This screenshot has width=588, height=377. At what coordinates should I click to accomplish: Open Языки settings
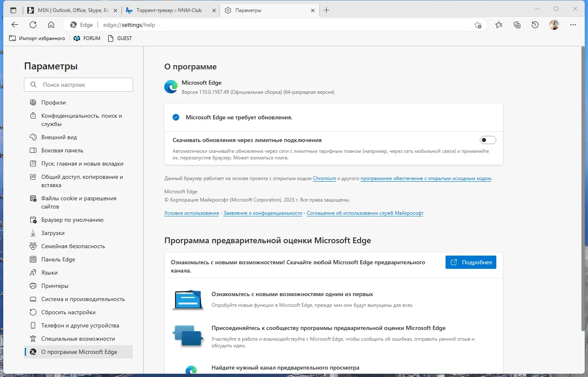78,273
